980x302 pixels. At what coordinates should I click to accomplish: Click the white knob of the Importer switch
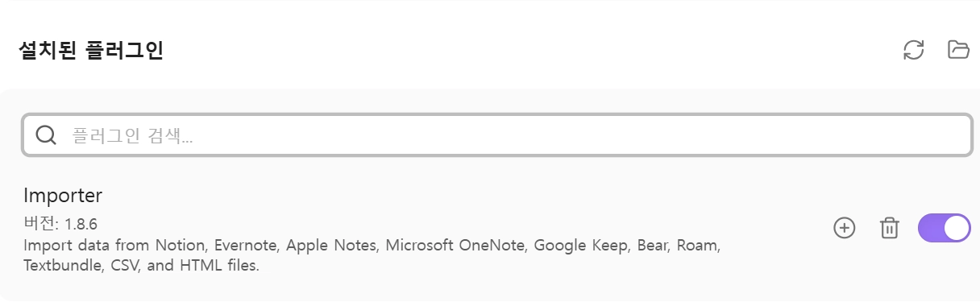[957, 228]
